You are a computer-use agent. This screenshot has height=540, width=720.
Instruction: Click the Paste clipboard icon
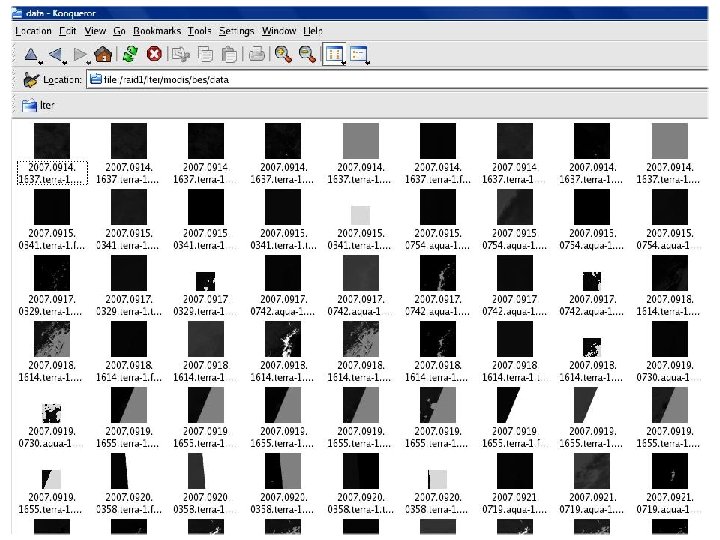click(229, 55)
